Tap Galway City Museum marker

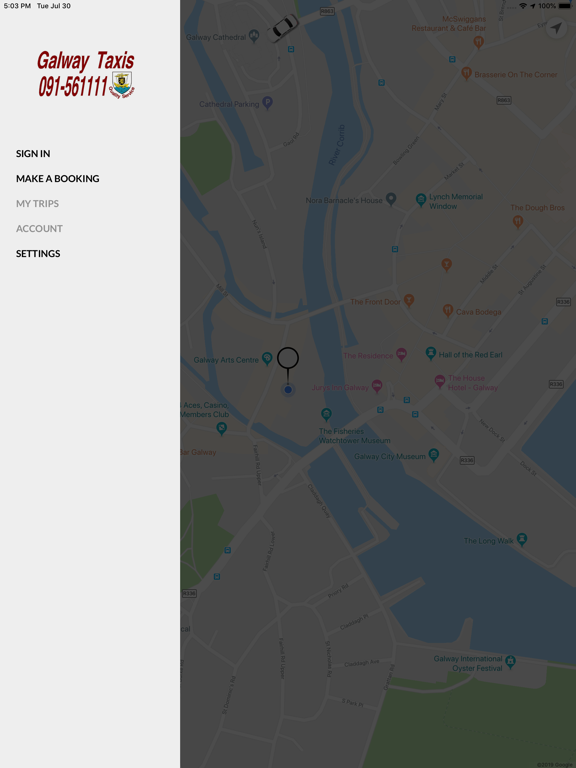433,455
